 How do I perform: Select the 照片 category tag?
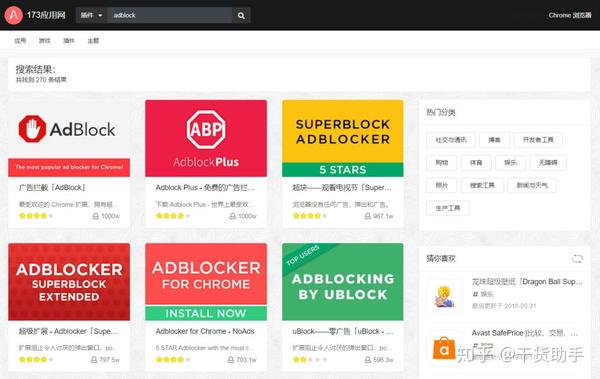442,185
